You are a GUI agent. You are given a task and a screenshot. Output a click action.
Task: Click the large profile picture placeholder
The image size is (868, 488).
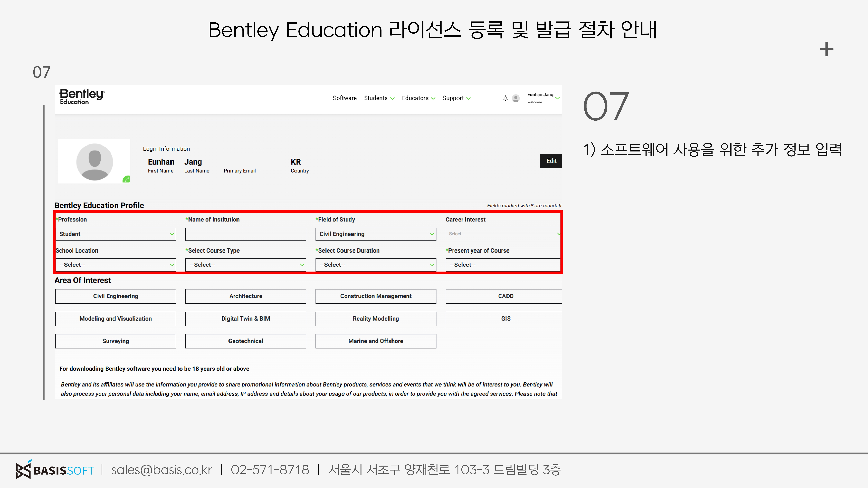click(94, 162)
